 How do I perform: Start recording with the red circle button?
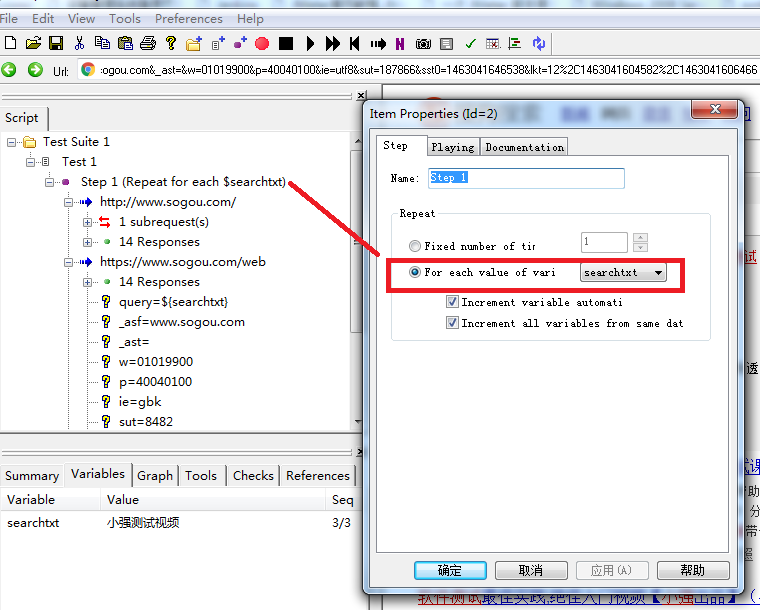coord(262,44)
